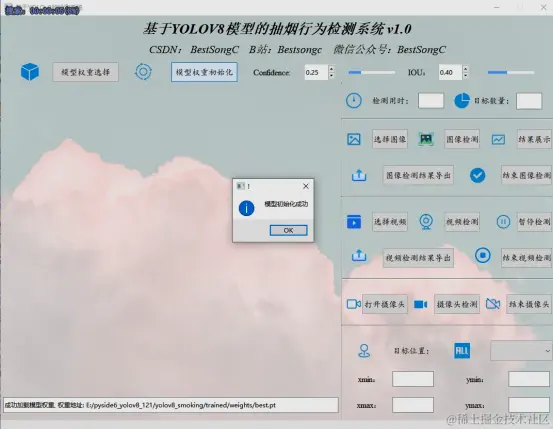The image size is (554, 430).
Task: Click the Confidence value field 0.25
Action: click(317, 72)
